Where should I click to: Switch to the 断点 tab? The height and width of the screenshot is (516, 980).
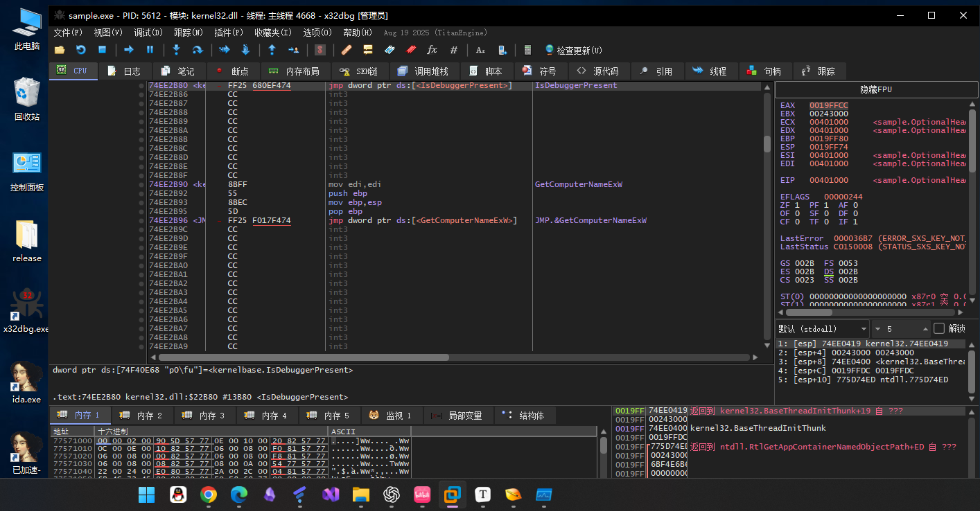pos(232,71)
